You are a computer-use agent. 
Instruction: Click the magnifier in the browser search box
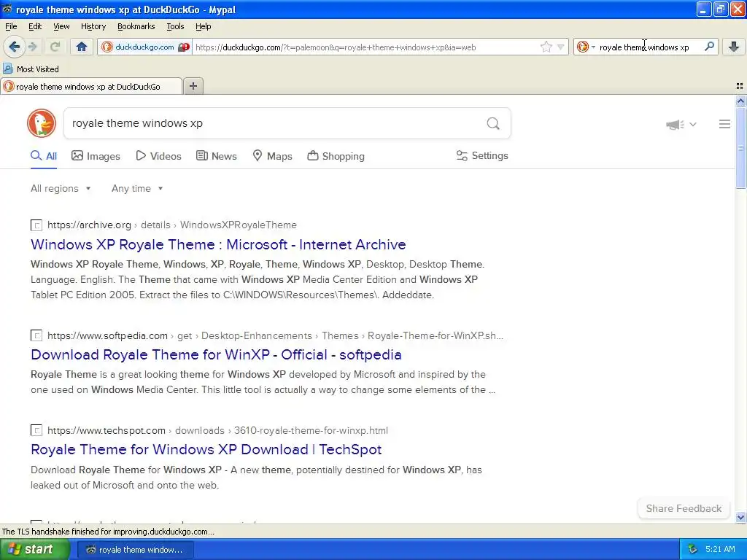pyautogui.click(x=709, y=46)
